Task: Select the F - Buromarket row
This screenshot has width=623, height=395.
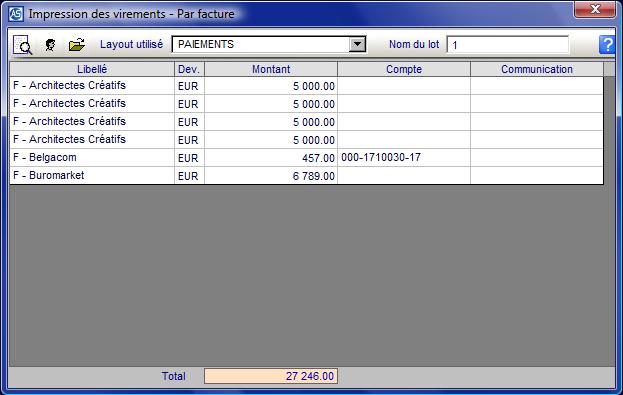Action: point(306,176)
